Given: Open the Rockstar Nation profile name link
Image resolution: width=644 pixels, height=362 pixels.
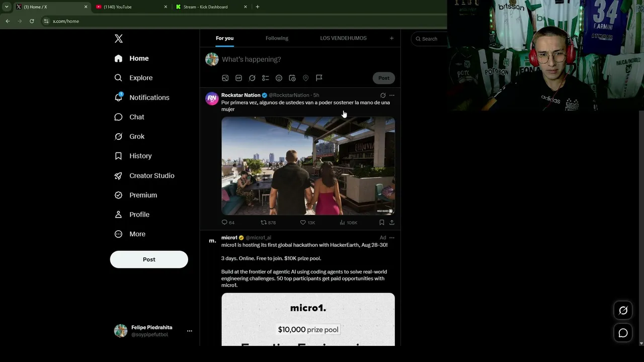Looking at the screenshot, I should coord(241,95).
